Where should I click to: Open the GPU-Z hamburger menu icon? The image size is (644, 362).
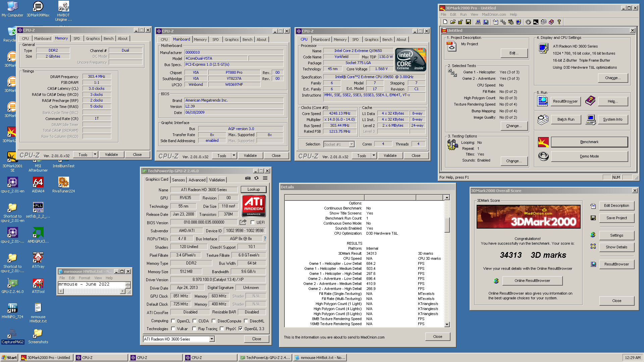[265, 178]
